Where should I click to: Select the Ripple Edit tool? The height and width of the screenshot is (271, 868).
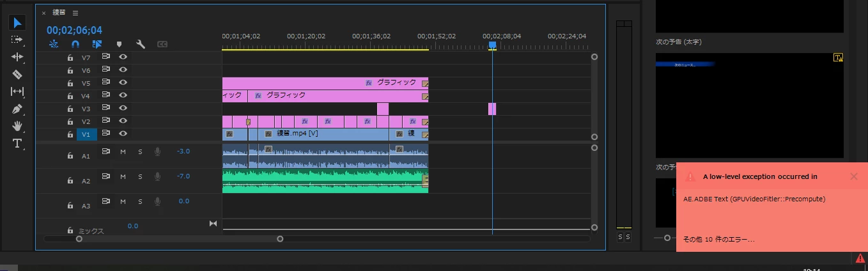point(17,57)
